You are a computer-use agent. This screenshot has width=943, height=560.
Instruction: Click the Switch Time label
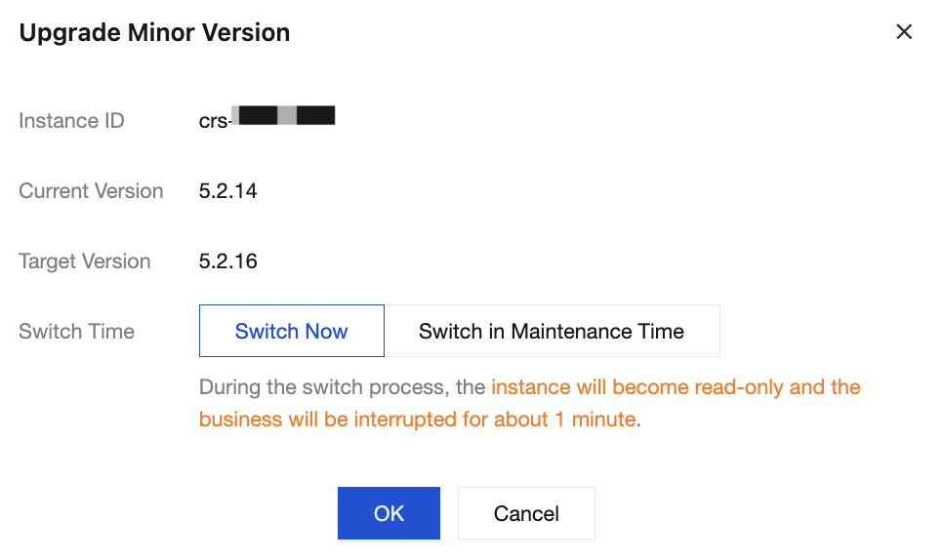tap(76, 331)
